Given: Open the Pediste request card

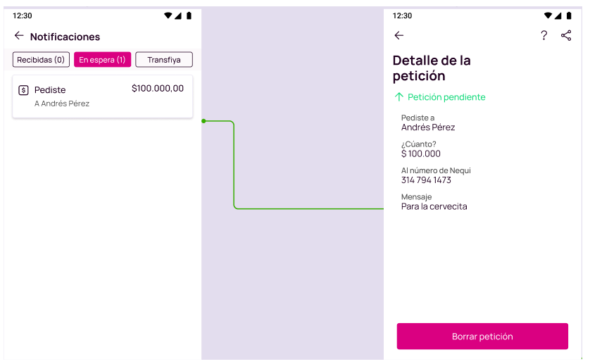Looking at the screenshot, I should click(103, 96).
